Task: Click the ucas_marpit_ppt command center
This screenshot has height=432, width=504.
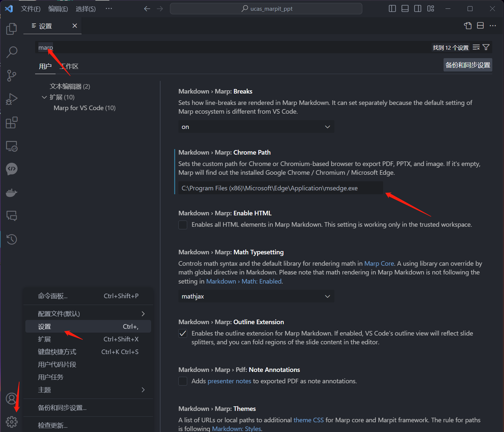Action: tap(266, 9)
